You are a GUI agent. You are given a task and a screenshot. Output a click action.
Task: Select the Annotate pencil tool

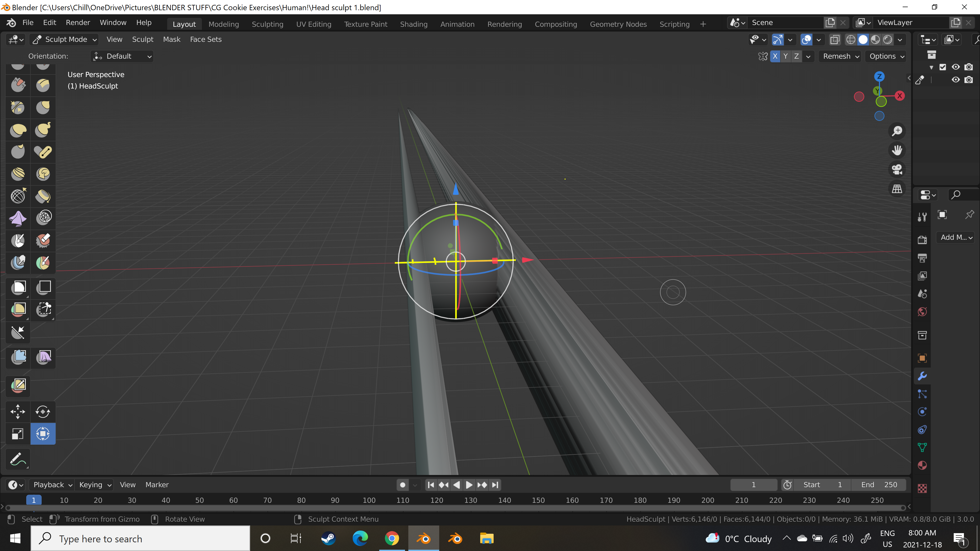point(18,460)
